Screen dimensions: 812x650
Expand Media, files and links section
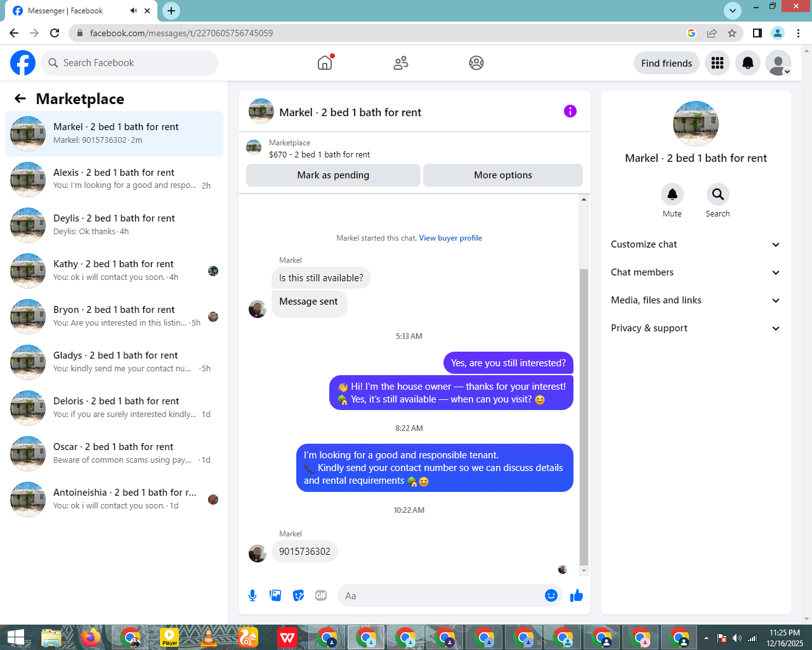pyautogui.click(x=695, y=300)
